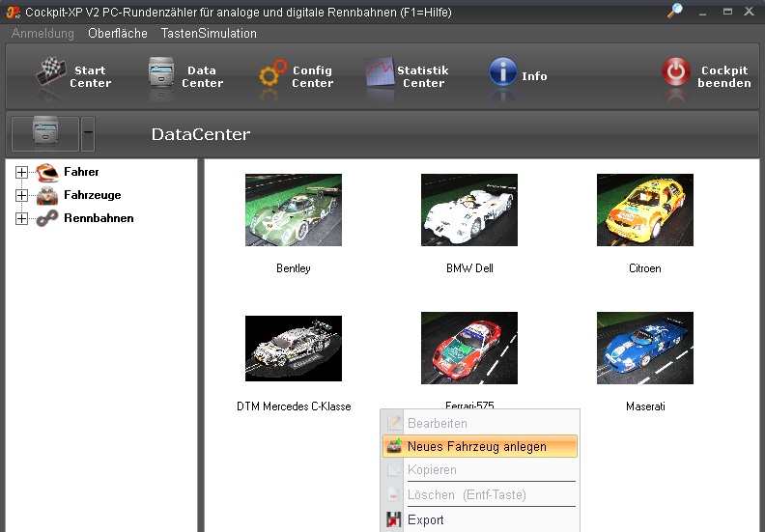Image resolution: width=765 pixels, height=532 pixels.
Task: Open the Anmeldung menu
Action: tap(42, 33)
